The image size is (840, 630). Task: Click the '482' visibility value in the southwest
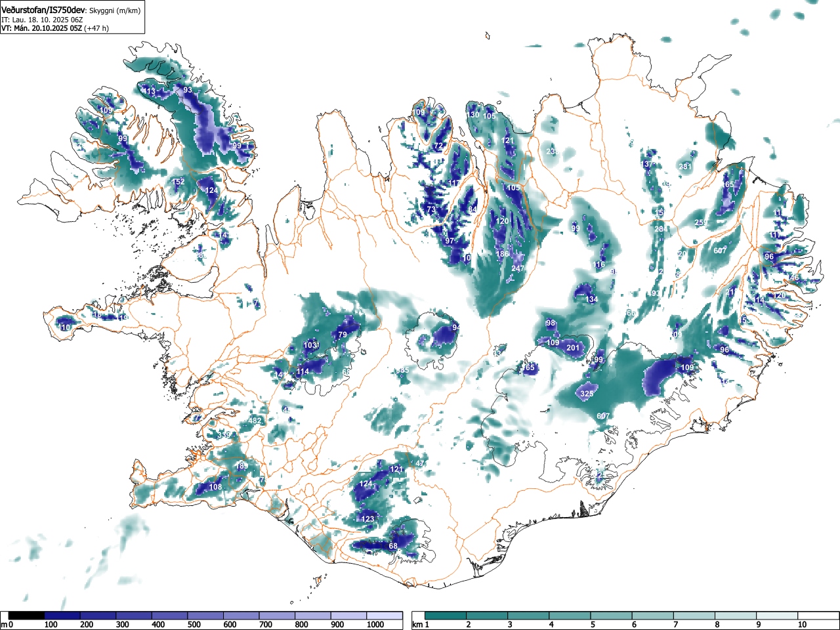tap(255, 421)
